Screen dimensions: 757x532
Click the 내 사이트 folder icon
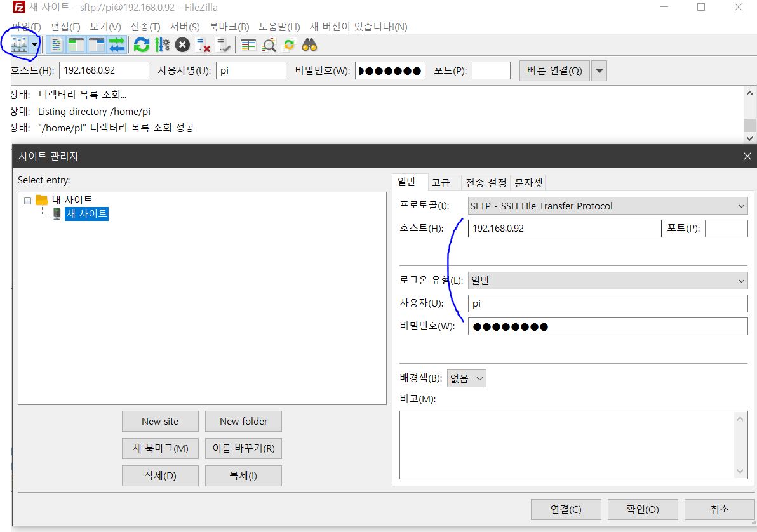[41, 199]
